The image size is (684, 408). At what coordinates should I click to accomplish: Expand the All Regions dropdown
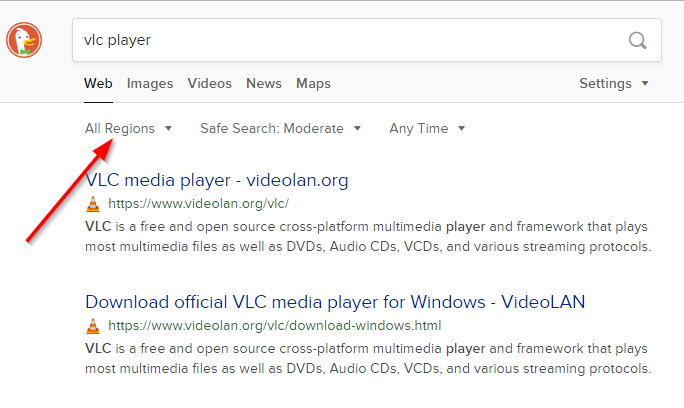(x=128, y=128)
